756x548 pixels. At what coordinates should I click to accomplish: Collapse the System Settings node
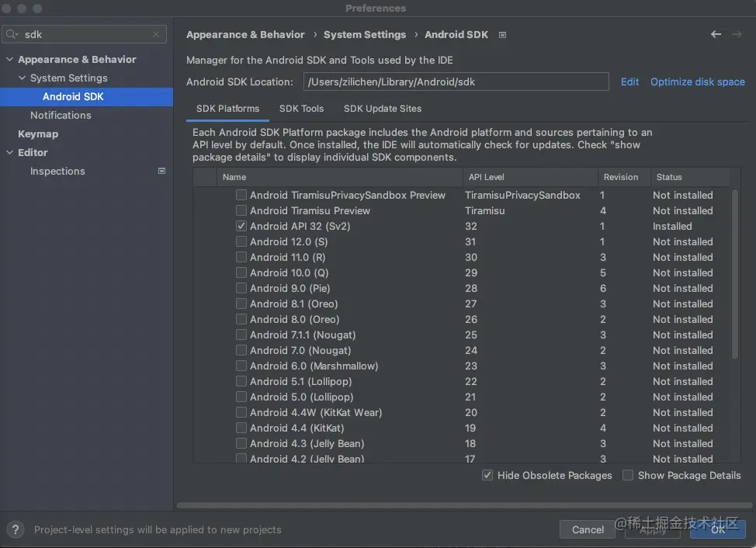[x=22, y=78]
